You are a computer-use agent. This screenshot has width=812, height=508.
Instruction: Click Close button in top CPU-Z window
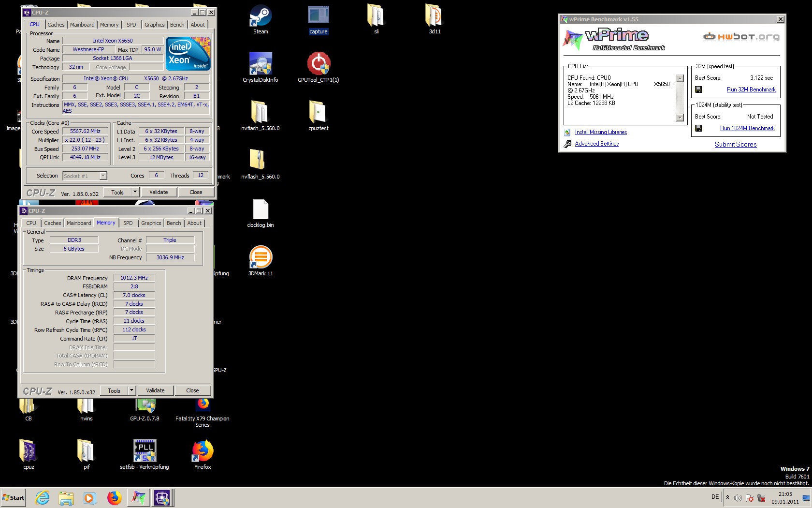196,192
